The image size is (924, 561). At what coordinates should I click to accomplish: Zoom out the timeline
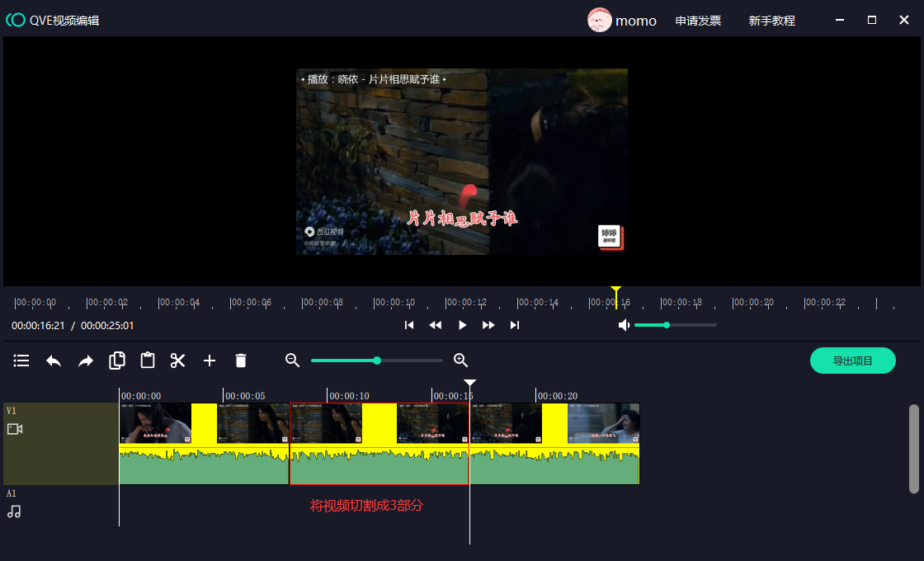292,361
